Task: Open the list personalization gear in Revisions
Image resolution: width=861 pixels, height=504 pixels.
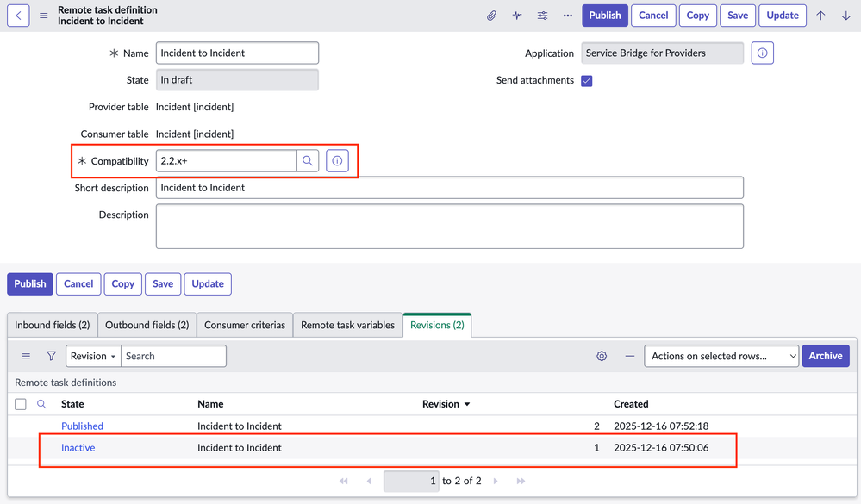Action: click(x=602, y=355)
